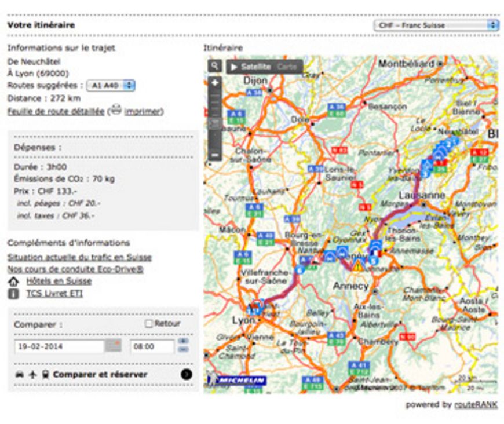This screenshot has height=424, width=504.
Task: Click the time field showing 08:00
Action: pos(152,346)
